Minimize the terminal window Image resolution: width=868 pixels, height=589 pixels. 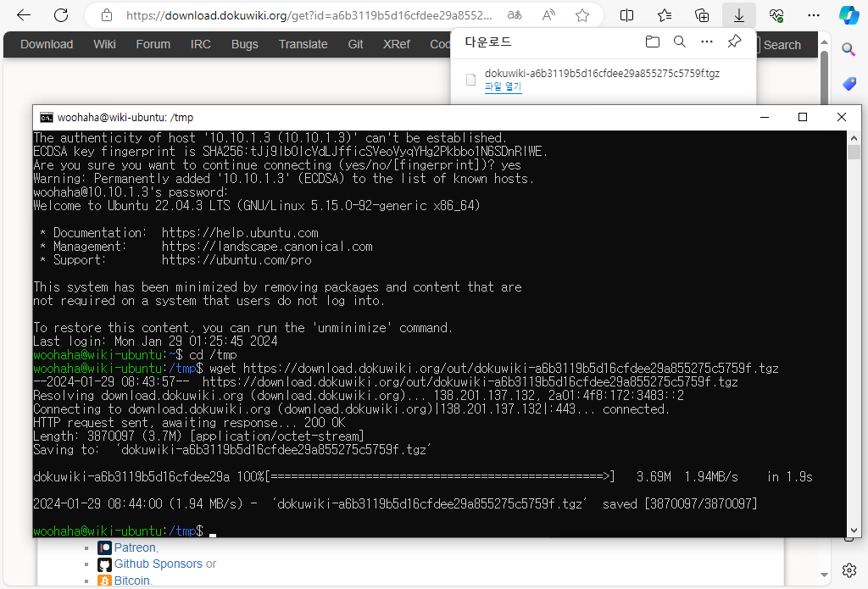tap(765, 117)
